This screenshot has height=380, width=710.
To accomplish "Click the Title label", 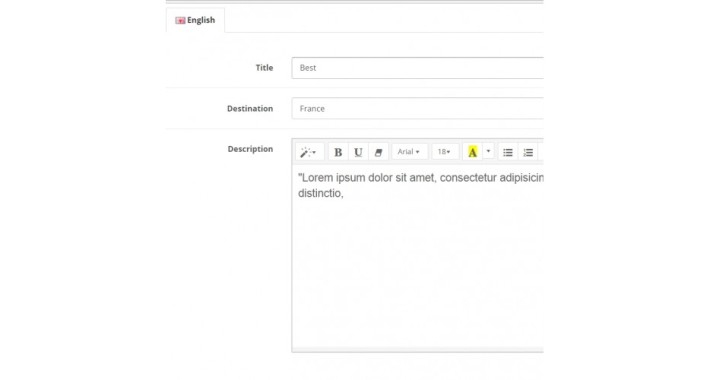I will tap(264, 68).
